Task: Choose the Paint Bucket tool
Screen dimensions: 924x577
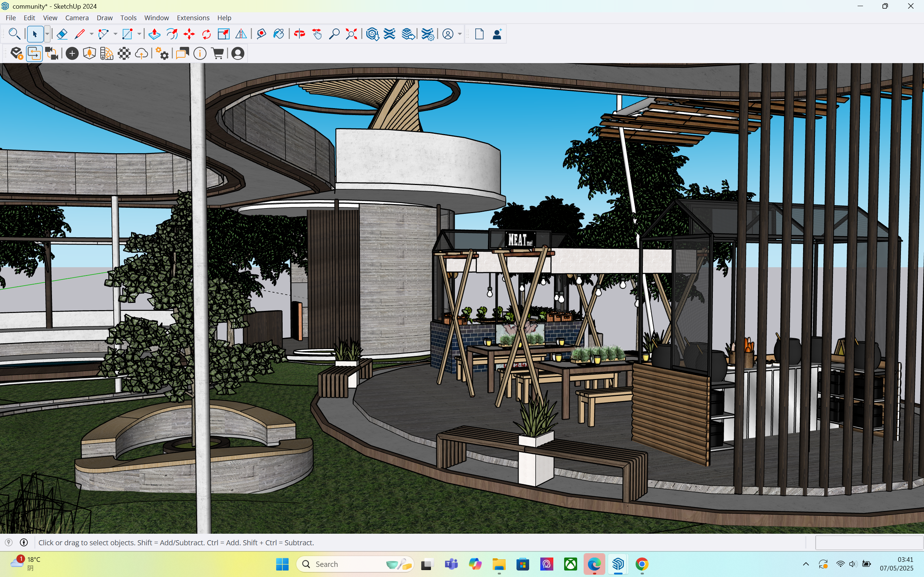Action: click(x=279, y=34)
